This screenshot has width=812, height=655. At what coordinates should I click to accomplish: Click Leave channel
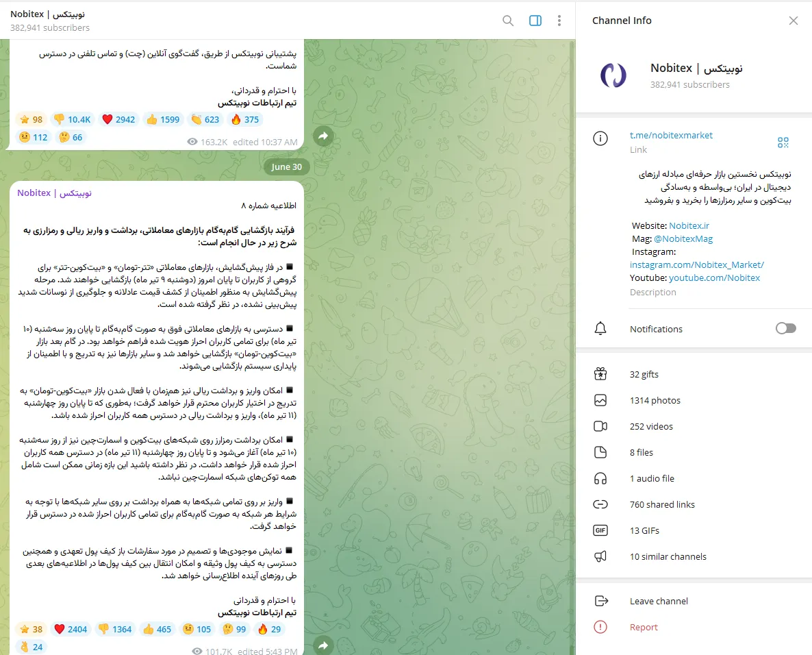click(659, 601)
